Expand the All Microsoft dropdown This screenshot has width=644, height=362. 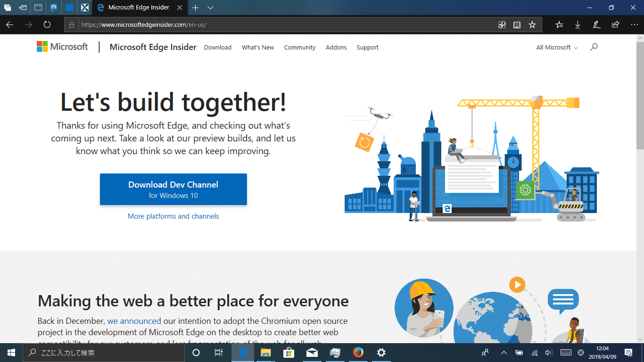coord(557,48)
